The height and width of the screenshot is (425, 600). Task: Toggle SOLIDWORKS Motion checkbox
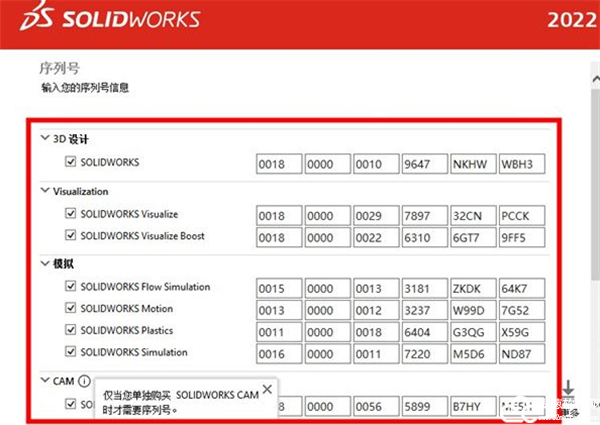(70, 308)
